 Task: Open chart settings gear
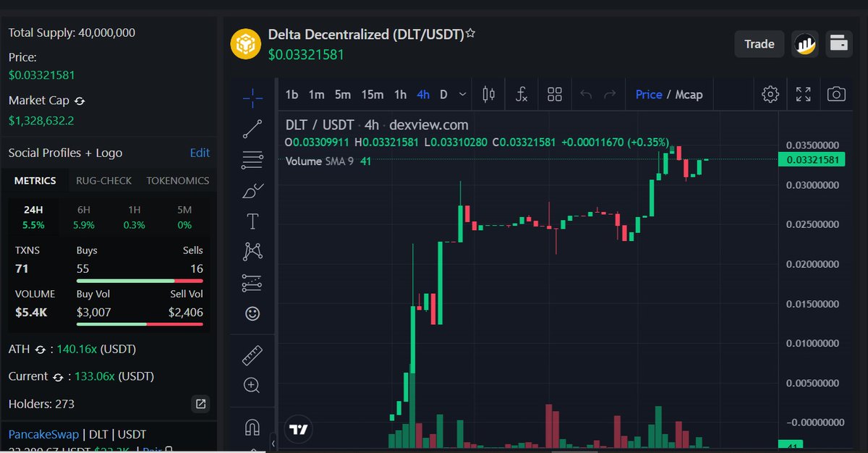pyautogui.click(x=770, y=94)
